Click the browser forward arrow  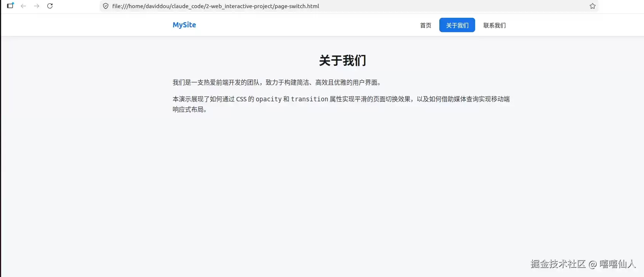(x=37, y=6)
